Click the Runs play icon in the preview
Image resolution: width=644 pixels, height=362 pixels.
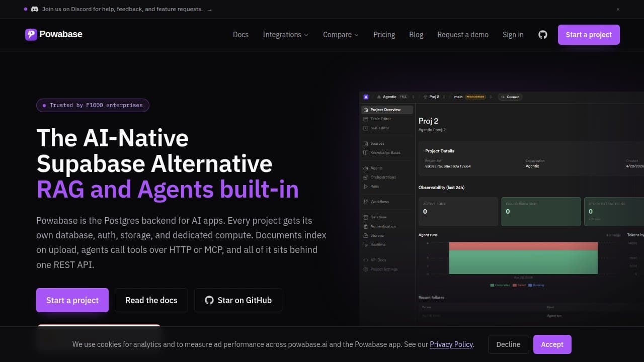[x=366, y=187]
